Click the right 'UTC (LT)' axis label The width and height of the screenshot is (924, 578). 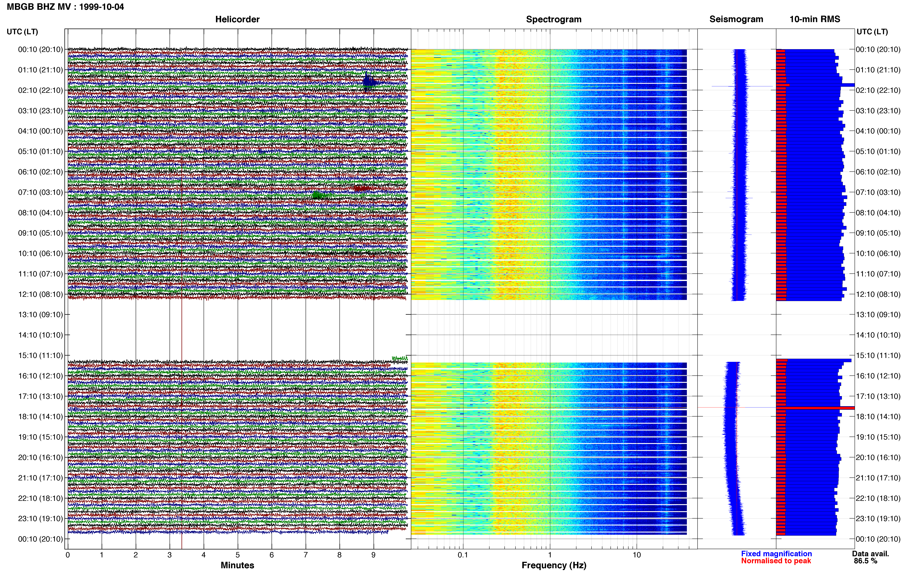[872, 32]
